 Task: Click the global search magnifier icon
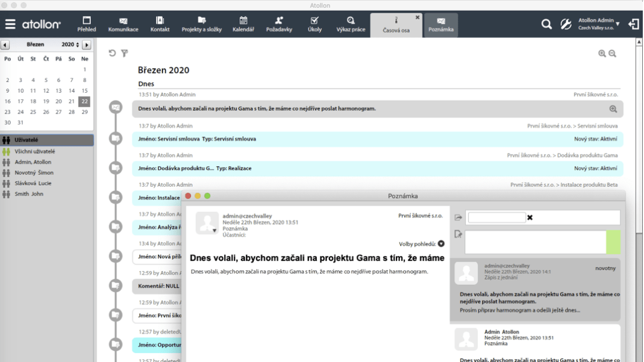click(x=546, y=24)
